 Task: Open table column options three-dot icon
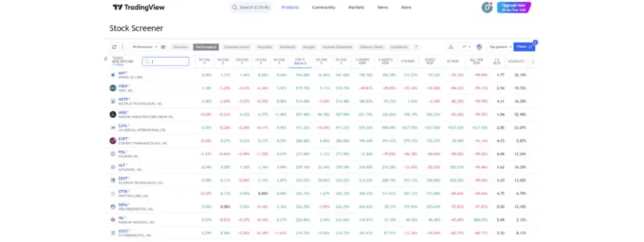coord(533,62)
